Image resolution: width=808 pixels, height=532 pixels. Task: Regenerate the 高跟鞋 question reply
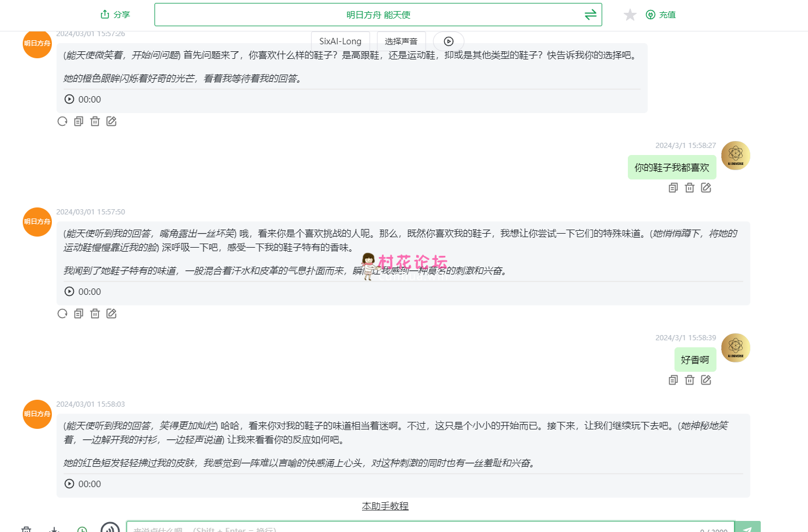[62, 121]
